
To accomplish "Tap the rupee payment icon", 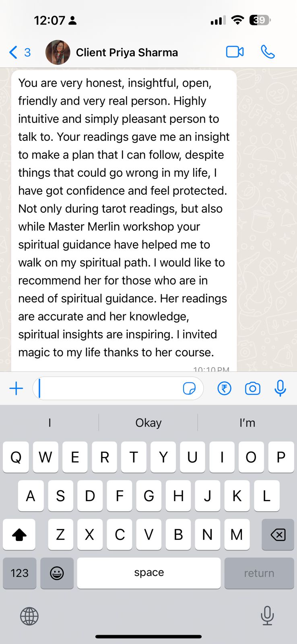I will [224, 388].
